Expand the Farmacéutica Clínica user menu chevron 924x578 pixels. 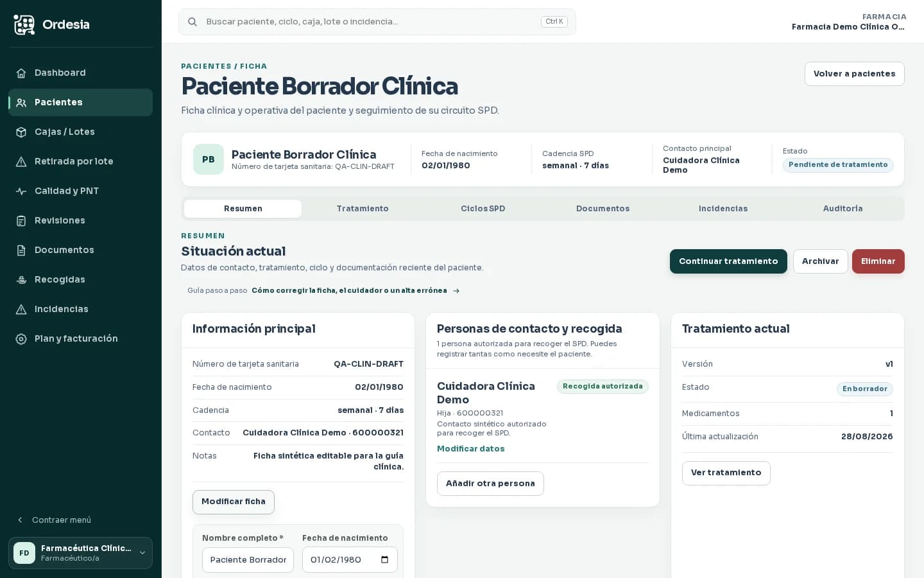pyautogui.click(x=142, y=553)
